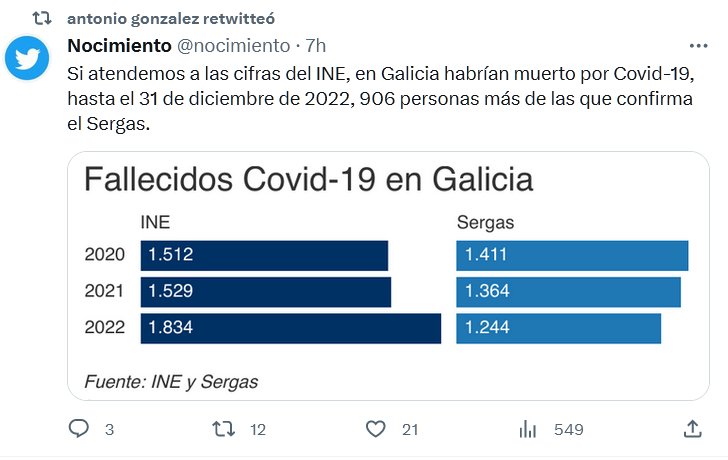728x460 pixels.
Task: Click the INE 2022 bar showing 1.834
Action: tap(290, 328)
